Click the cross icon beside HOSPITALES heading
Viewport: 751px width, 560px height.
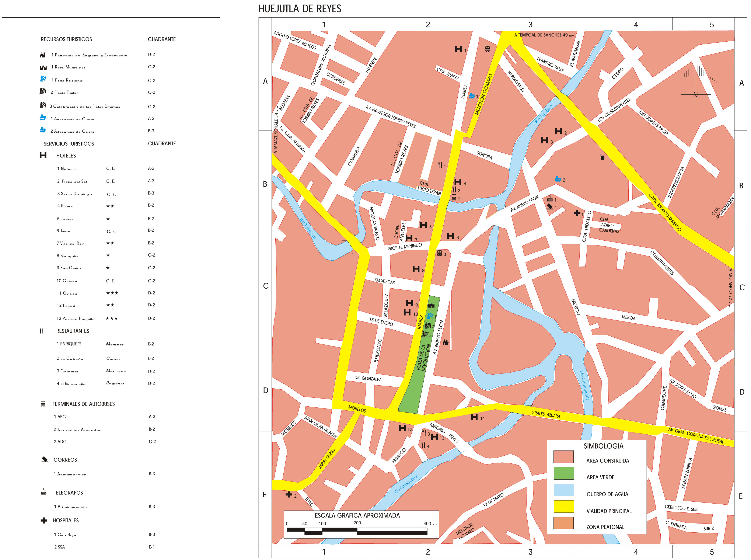[x=44, y=520]
